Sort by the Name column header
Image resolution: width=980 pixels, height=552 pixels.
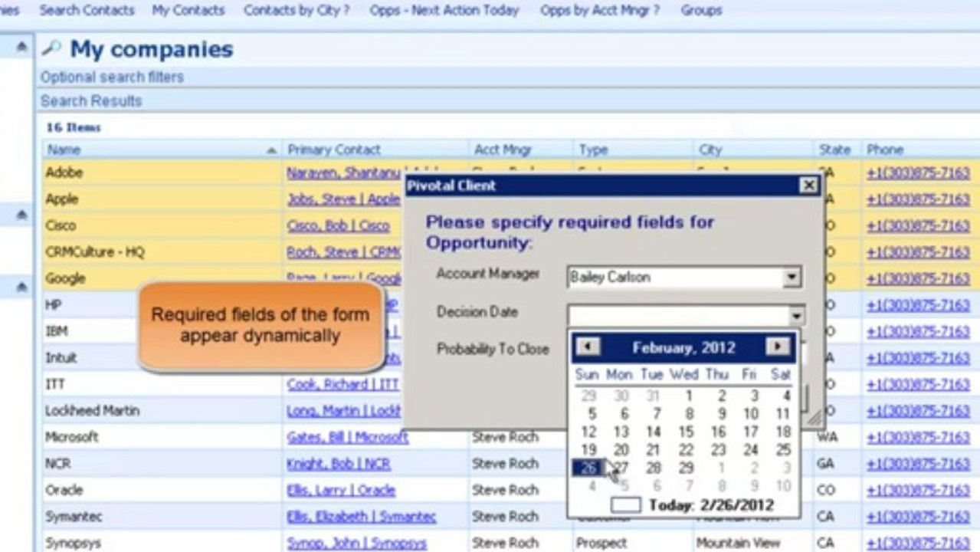(x=162, y=149)
